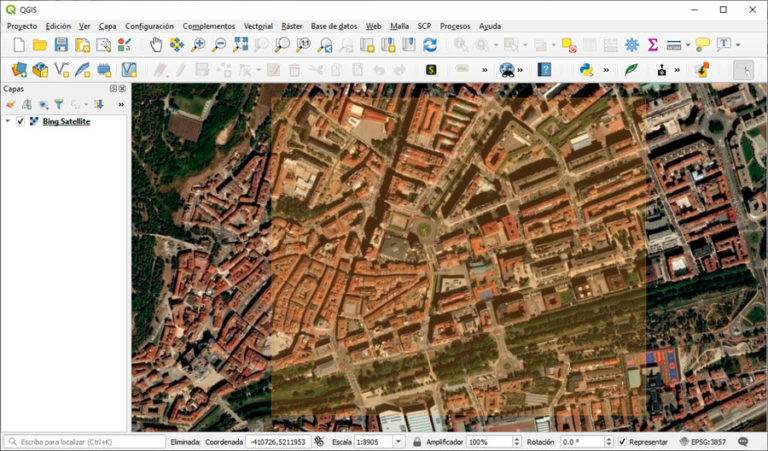Create a new SpatiaLite layer feather icon
This screenshot has height=451, width=768.
(x=82, y=70)
